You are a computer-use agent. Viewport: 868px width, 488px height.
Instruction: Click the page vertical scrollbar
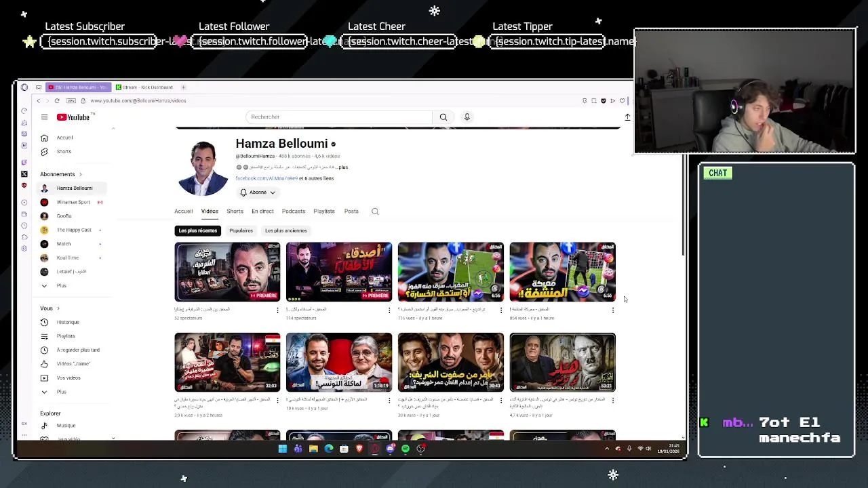[x=684, y=207]
